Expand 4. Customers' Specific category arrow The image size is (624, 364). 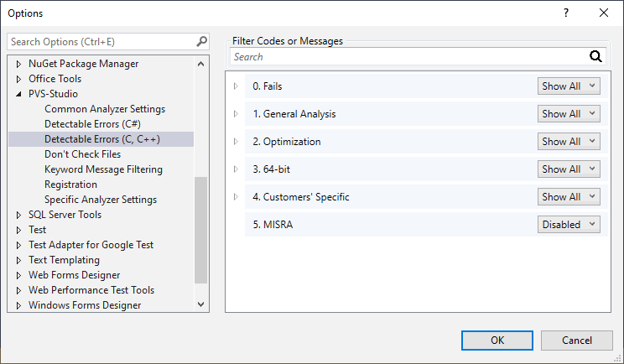[236, 197]
